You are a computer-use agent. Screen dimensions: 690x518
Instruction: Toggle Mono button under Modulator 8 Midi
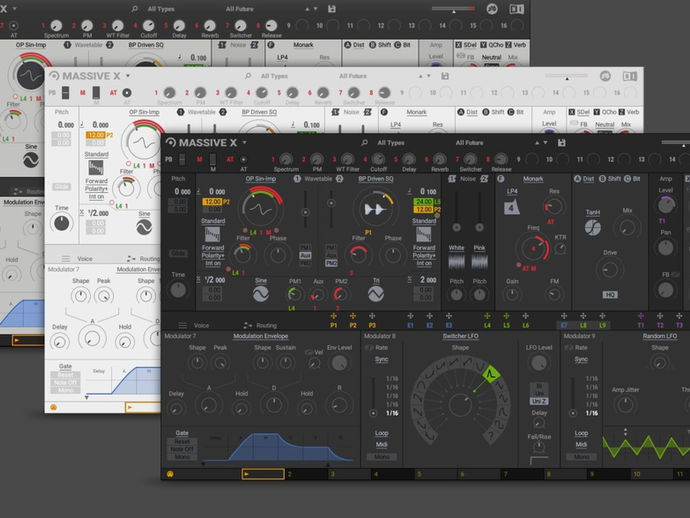click(x=382, y=457)
